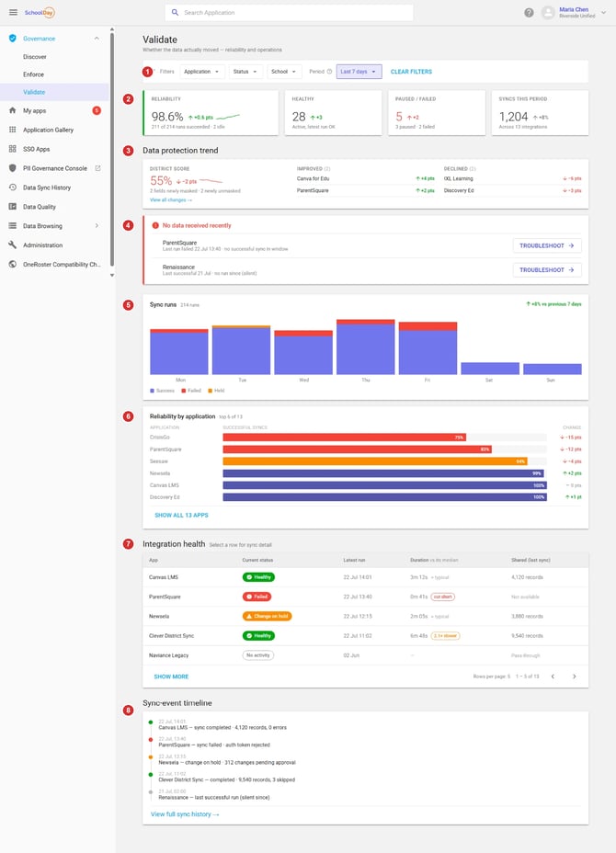Click the ParentSquare sync failed timeline event
This screenshot has width=616, height=853.
click(214, 742)
